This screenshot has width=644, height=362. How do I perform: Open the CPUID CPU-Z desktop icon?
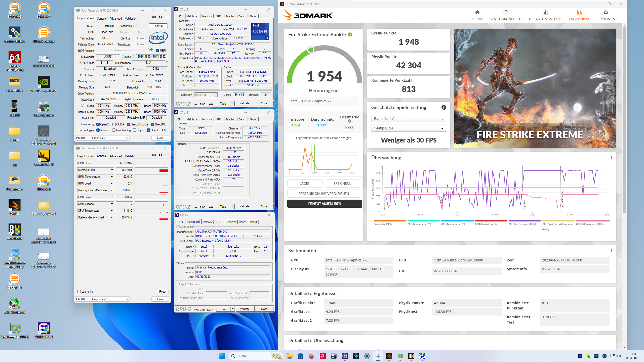pyautogui.click(x=44, y=330)
